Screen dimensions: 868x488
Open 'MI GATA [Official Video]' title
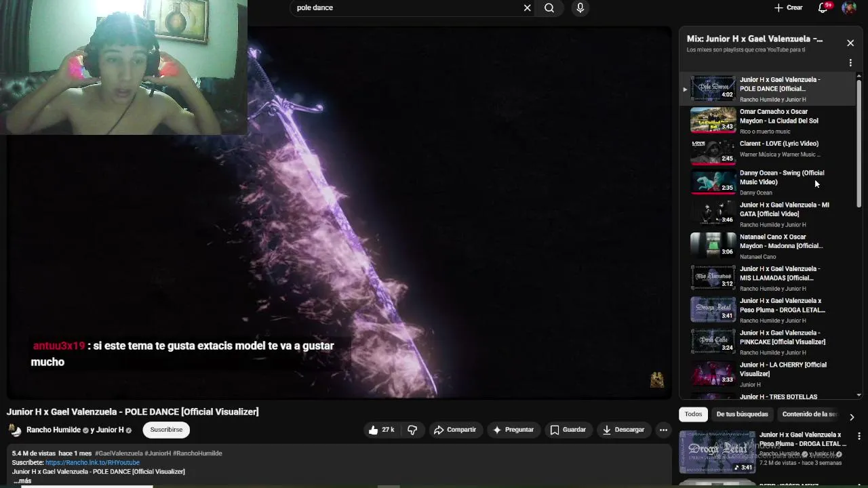point(785,209)
